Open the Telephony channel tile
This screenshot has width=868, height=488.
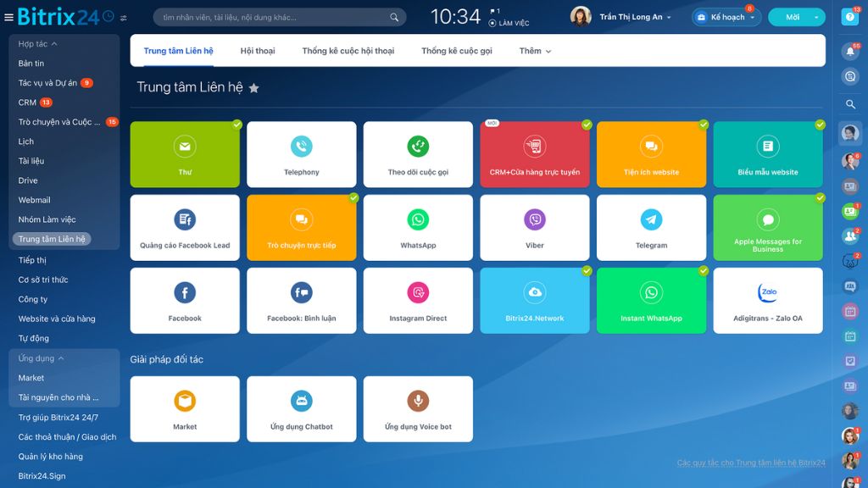coord(302,154)
